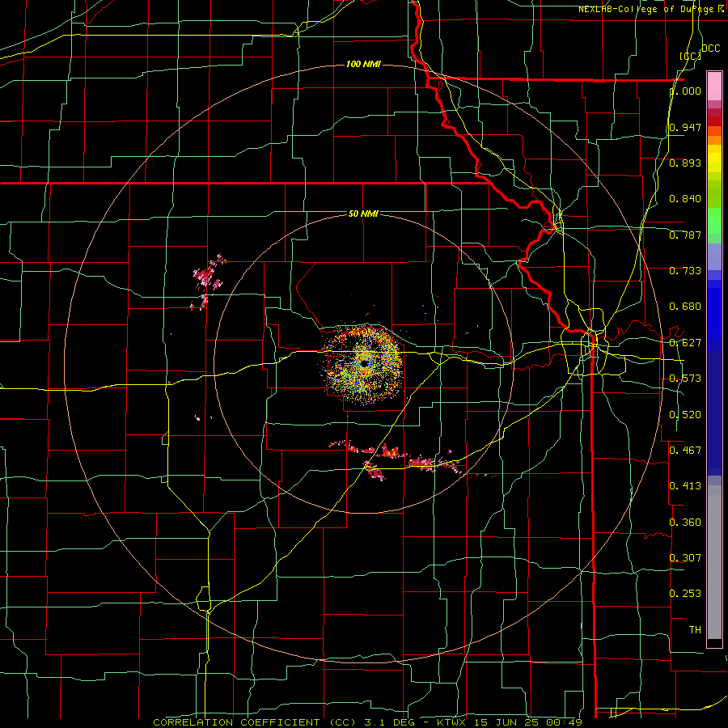Image resolution: width=728 pixels, height=728 pixels.
Task: Select the 0.893 scale value
Action: (x=685, y=163)
